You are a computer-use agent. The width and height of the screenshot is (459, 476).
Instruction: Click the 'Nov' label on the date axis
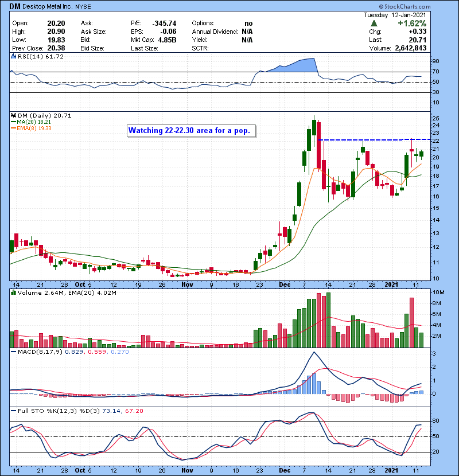coord(187,284)
